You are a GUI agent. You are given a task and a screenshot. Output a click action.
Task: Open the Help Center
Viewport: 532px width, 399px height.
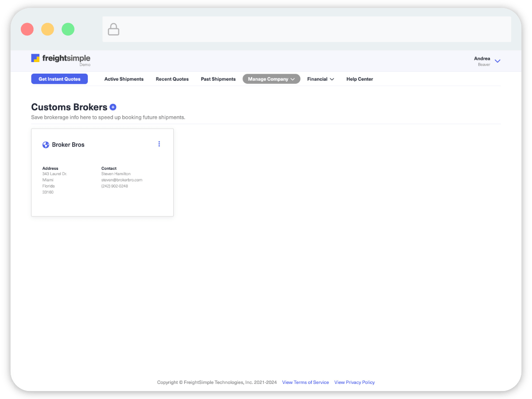point(360,79)
